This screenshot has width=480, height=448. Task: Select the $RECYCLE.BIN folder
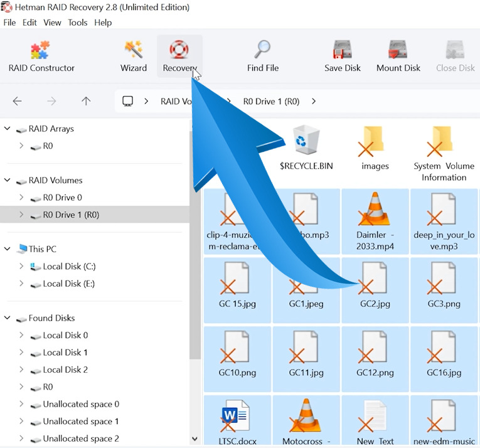(306, 147)
